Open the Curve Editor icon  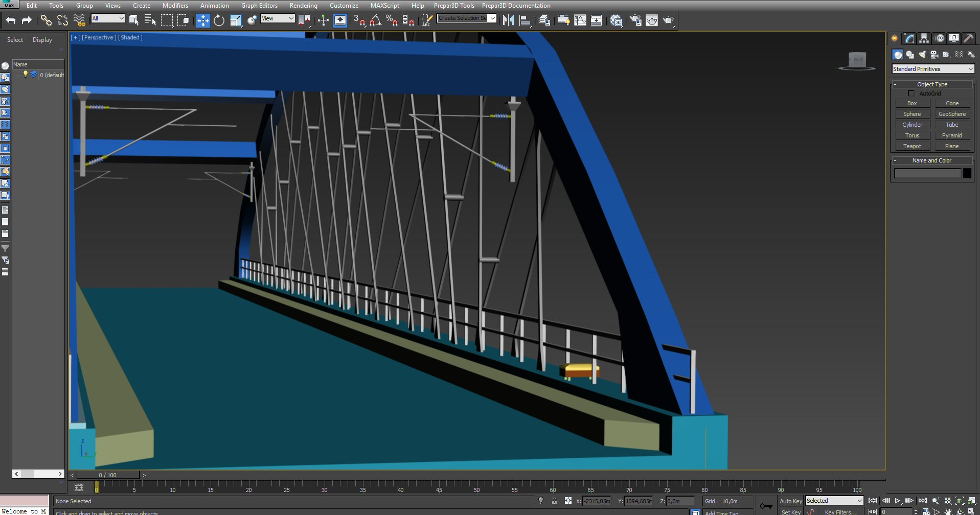click(x=580, y=20)
